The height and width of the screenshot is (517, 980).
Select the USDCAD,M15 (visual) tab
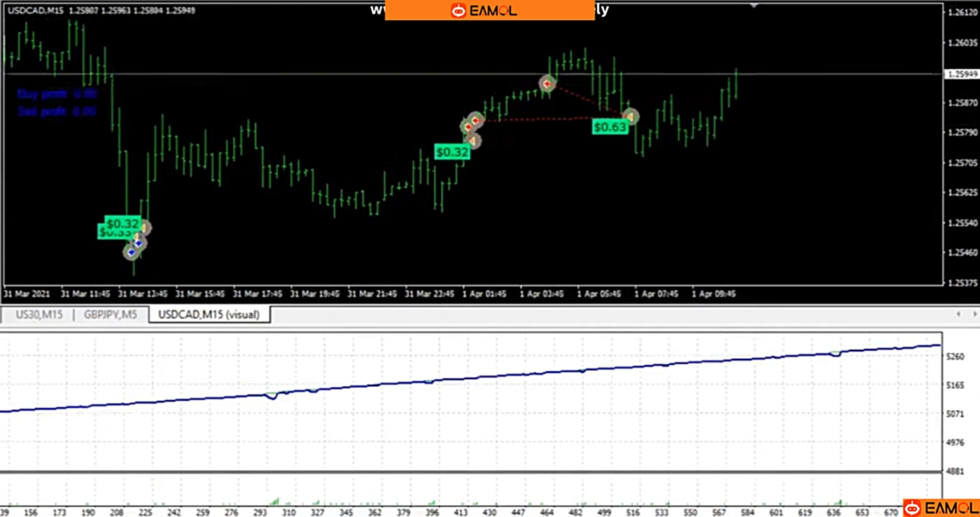pyautogui.click(x=209, y=315)
